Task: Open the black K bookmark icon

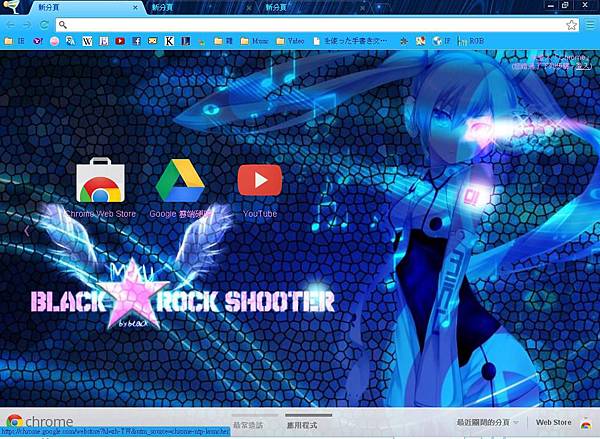Action: coord(169,41)
